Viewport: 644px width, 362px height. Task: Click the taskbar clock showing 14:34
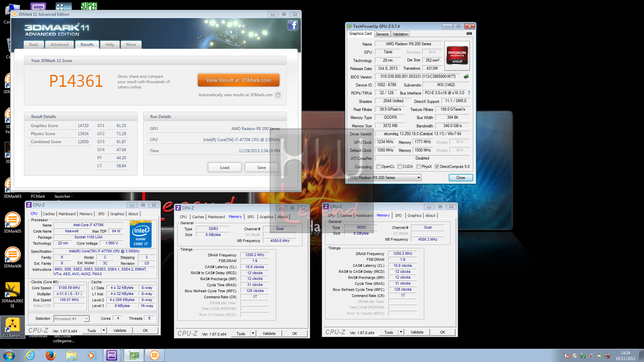(x=625, y=356)
